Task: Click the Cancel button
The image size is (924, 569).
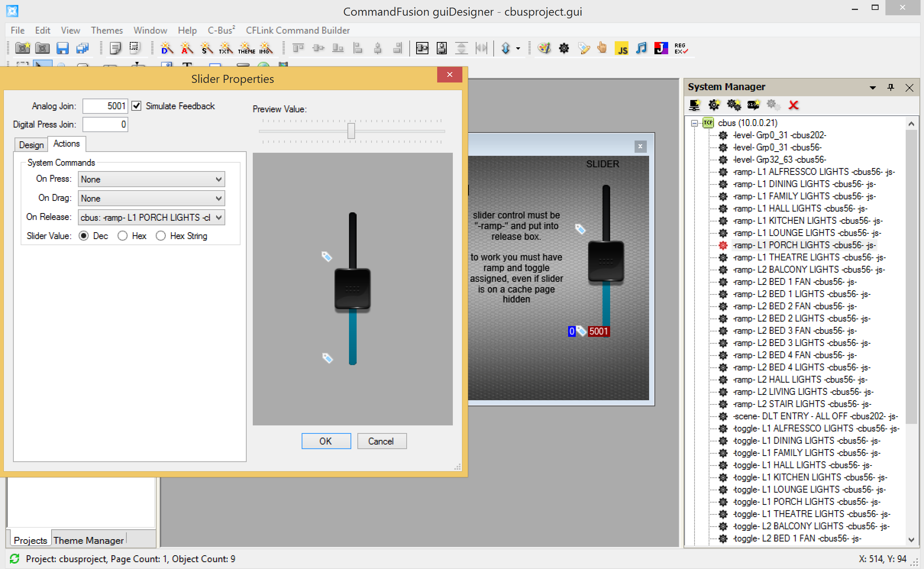Action: pos(381,441)
